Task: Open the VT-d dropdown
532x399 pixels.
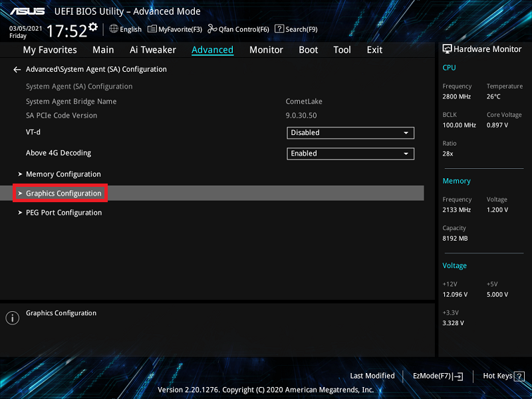Action: [x=350, y=132]
